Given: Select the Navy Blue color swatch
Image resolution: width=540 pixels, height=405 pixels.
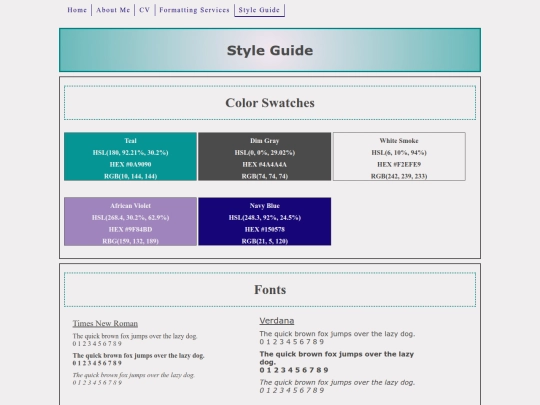Looking at the screenshot, I should click(x=264, y=221).
